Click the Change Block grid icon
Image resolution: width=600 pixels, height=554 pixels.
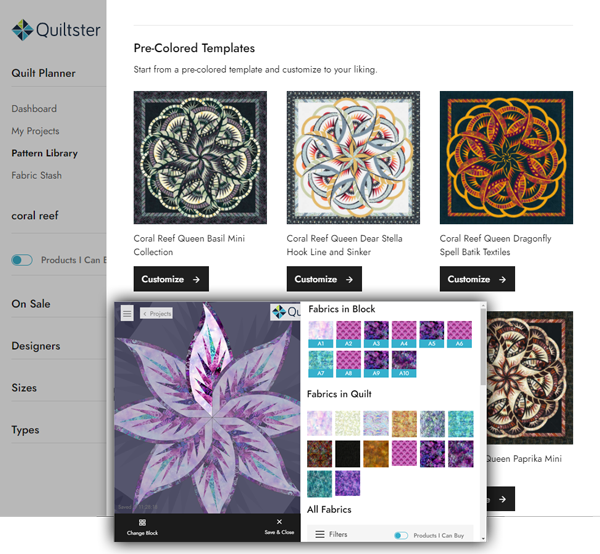click(142, 522)
